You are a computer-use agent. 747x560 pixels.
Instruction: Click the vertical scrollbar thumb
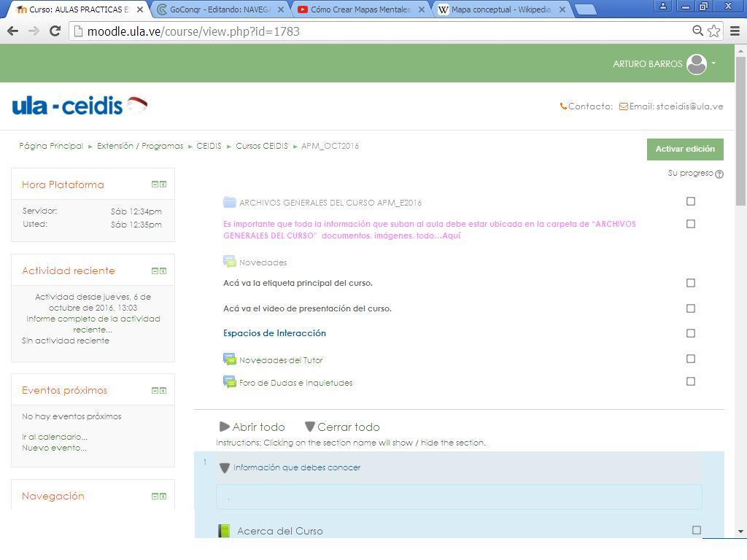(740, 131)
